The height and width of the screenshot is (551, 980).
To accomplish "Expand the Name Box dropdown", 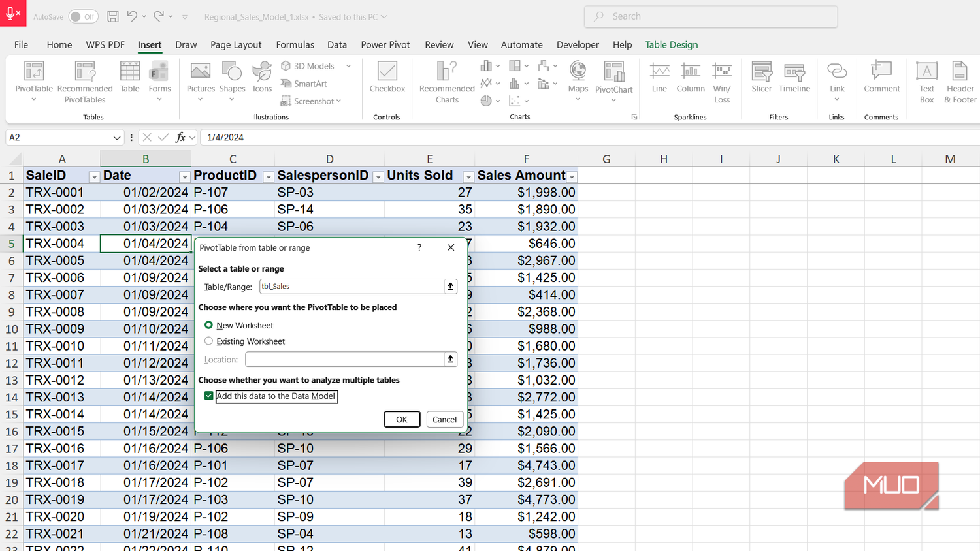I will (117, 138).
